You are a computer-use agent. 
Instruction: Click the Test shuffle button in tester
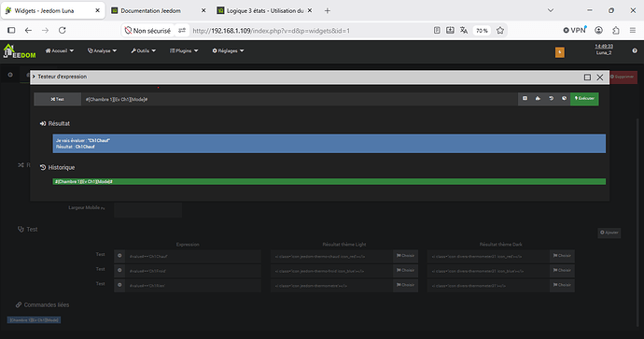pos(58,99)
